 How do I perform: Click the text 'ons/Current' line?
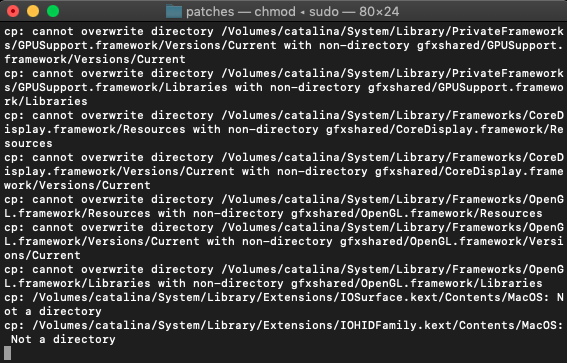point(42,255)
